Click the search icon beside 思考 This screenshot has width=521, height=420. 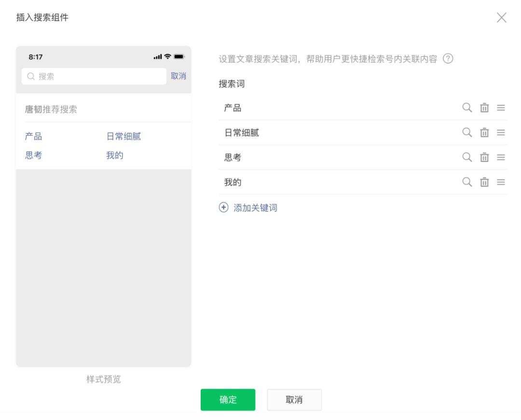click(466, 157)
